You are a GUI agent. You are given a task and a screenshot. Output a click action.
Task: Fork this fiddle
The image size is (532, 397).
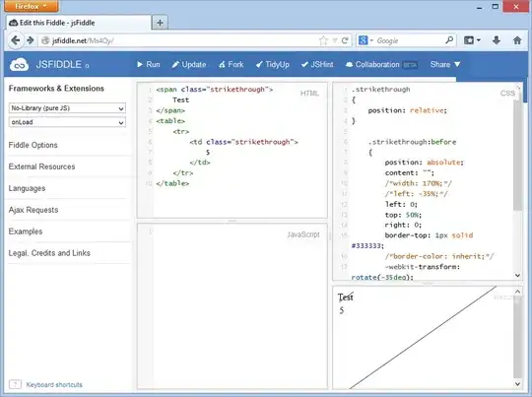232,64
